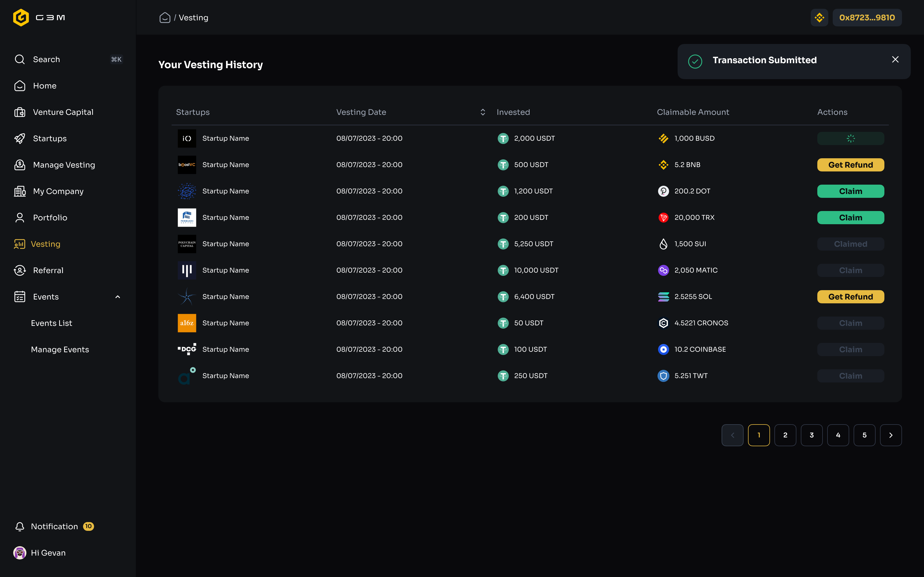Open Search from the sidebar
The width and height of the screenshot is (924, 577).
pyautogui.click(x=46, y=60)
